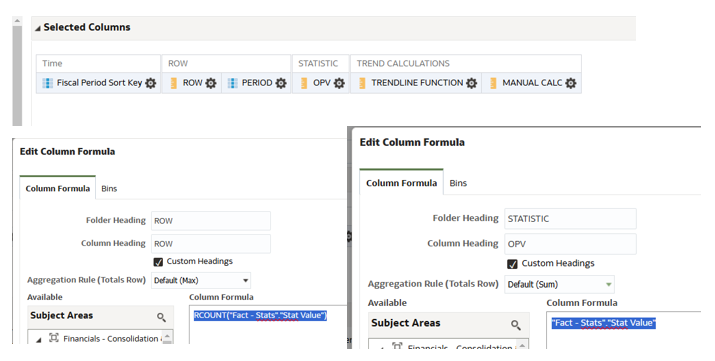Click search icon in right Subject Areas
The height and width of the screenshot is (361, 715).
pos(515,325)
